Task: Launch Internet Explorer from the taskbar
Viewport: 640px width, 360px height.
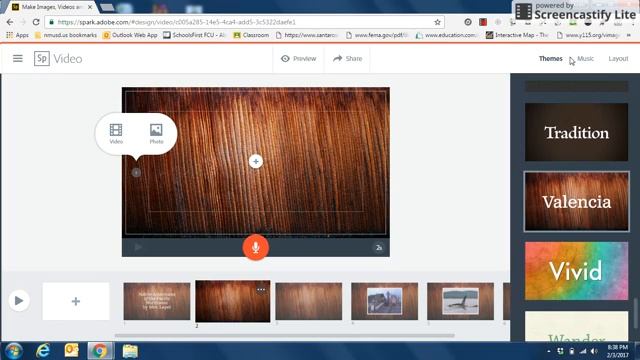Action: click(43, 351)
